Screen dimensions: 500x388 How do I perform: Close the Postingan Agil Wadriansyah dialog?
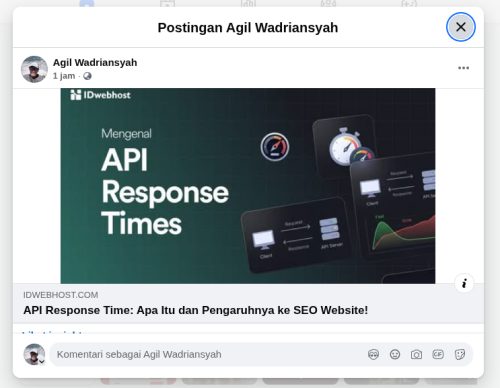(461, 27)
